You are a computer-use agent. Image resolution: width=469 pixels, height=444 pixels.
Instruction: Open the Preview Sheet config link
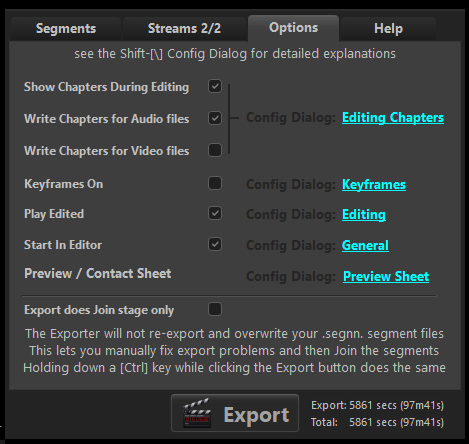pos(386,276)
